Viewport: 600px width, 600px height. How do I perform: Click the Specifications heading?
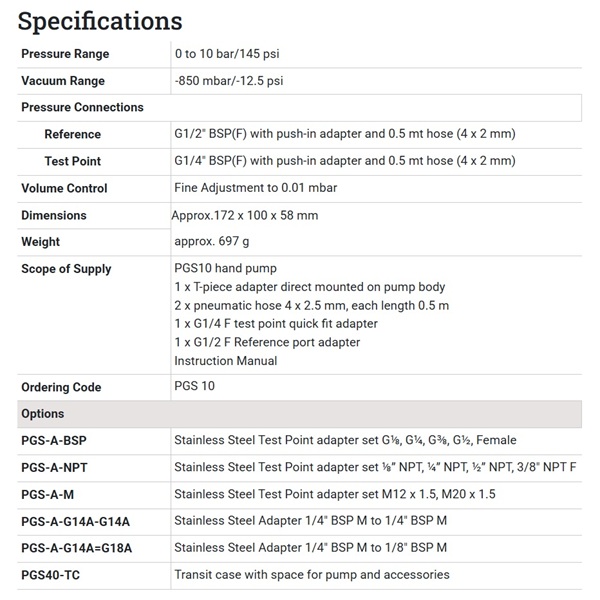100,20
